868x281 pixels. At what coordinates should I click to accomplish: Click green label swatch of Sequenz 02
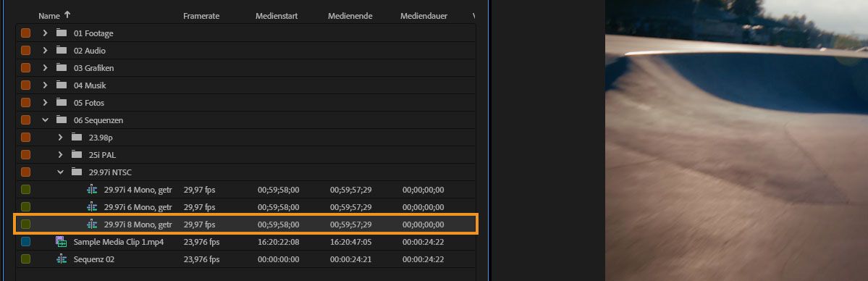[x=25, y=259]
